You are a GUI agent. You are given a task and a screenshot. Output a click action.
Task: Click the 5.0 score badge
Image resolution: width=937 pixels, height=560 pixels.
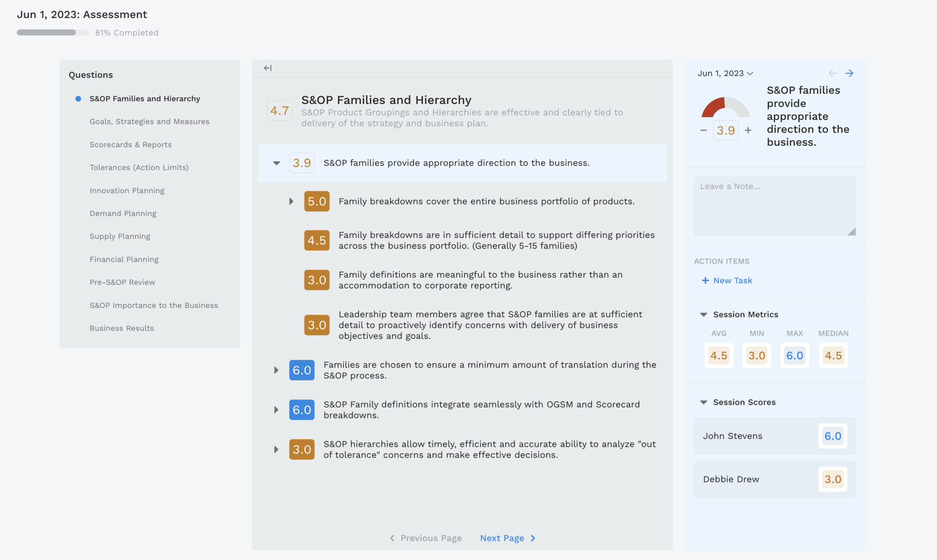pos(316,201)
